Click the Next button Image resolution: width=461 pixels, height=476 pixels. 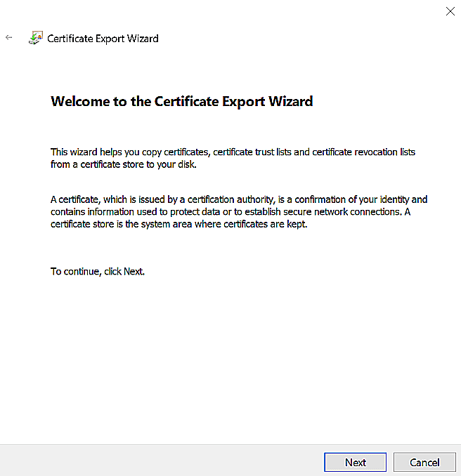coord(355,462)
